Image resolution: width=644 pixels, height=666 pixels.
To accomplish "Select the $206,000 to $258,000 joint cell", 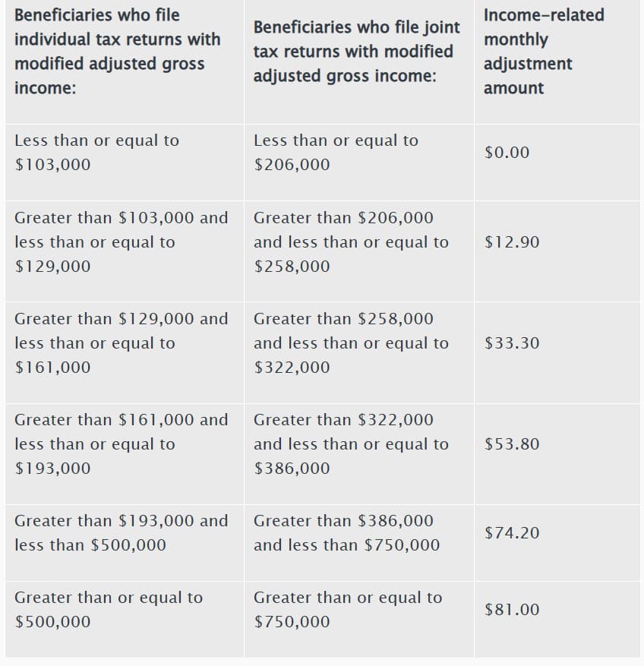I will pos(351,242).
